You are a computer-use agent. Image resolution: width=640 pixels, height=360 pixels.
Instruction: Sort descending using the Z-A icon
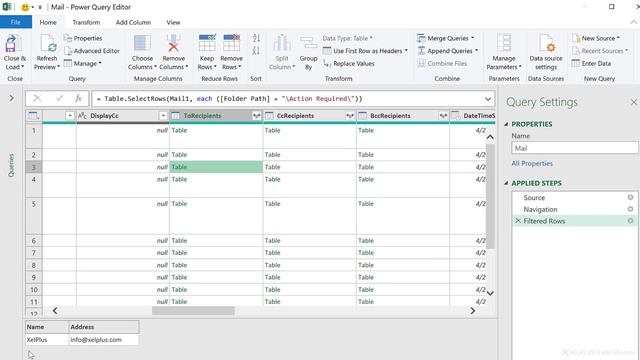coord(256,51)
